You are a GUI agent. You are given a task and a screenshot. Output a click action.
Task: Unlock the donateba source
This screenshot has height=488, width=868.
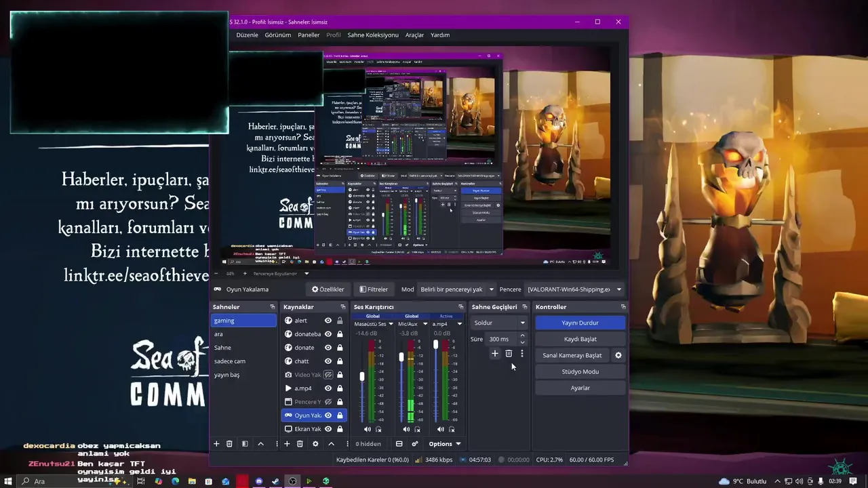pos(340,334)
